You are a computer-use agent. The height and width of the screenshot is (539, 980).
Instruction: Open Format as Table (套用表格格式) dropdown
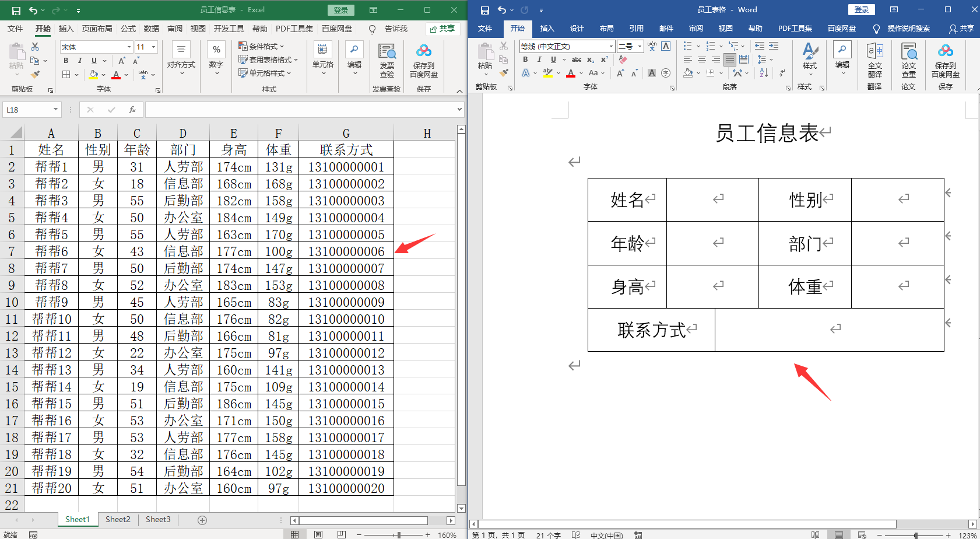click(x=268, y=60)
